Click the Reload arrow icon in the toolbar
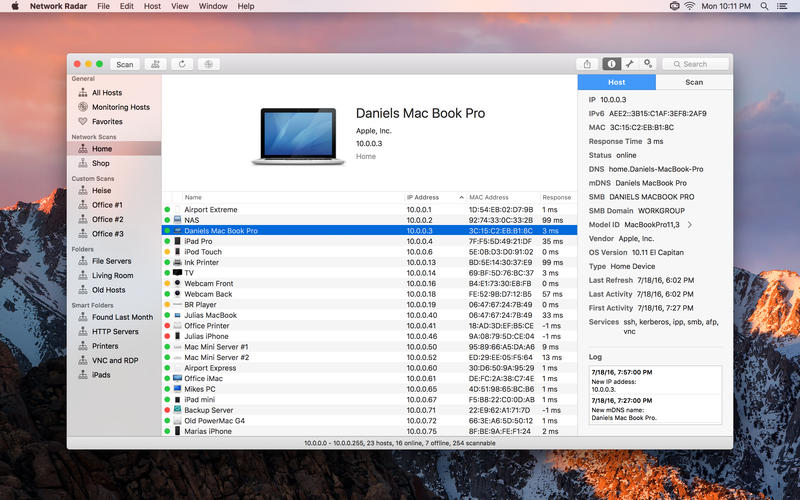This screenshot has height=500, width=800. point(181,64)
